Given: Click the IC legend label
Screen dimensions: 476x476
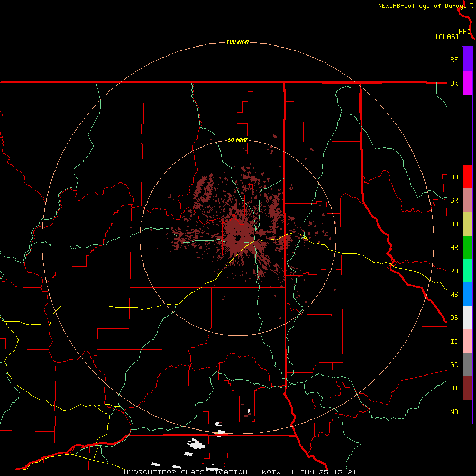Looking at the screenshot, I should pos(454,342).
